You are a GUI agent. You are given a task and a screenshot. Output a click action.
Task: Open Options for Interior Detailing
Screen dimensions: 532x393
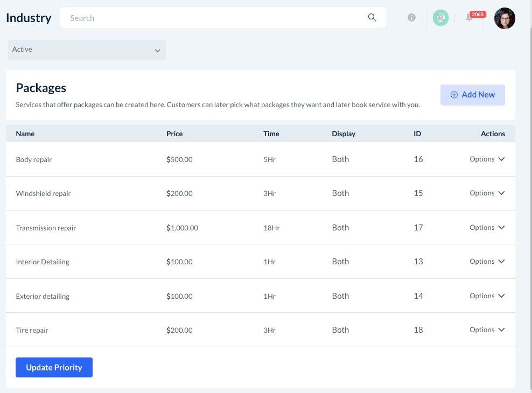(487, 262)
